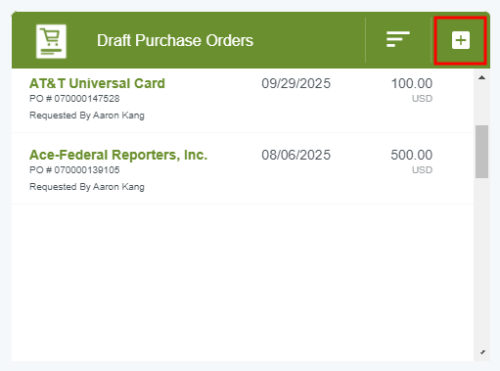Click the scrollbar track below the thumb

coord(482,263)
